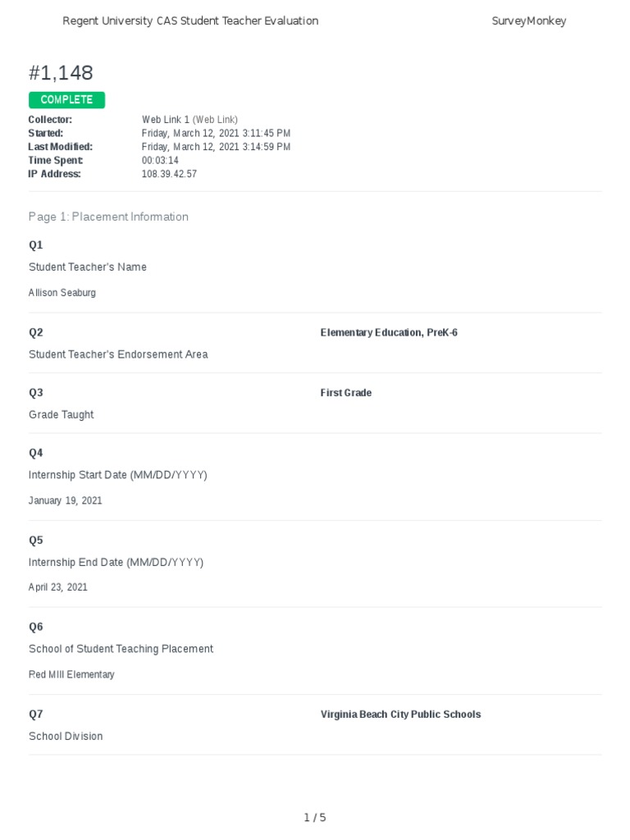Click the Time Spent value 00:03:14
Screen dimensions: 630x840
point(160,161)
